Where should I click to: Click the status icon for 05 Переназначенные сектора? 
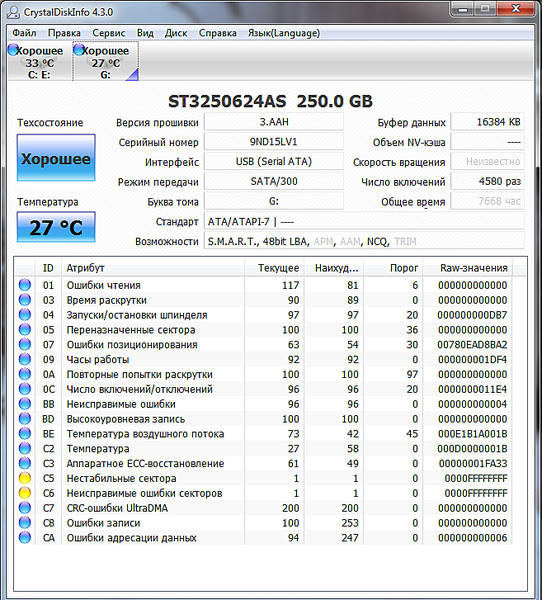click(x=25, y=330)
